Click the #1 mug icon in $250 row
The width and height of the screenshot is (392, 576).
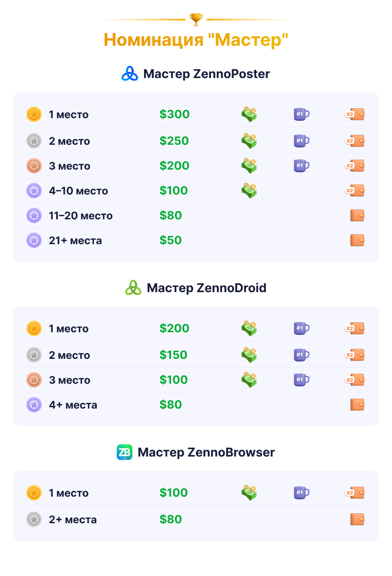click(x=301, y=141)
